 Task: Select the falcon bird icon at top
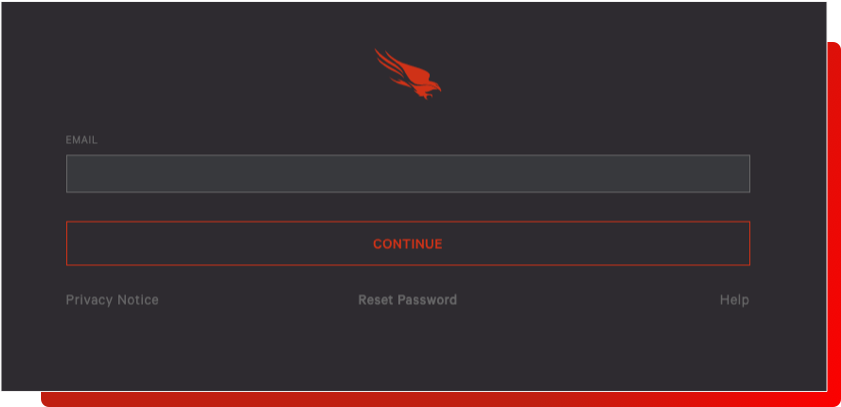[408, 74]
